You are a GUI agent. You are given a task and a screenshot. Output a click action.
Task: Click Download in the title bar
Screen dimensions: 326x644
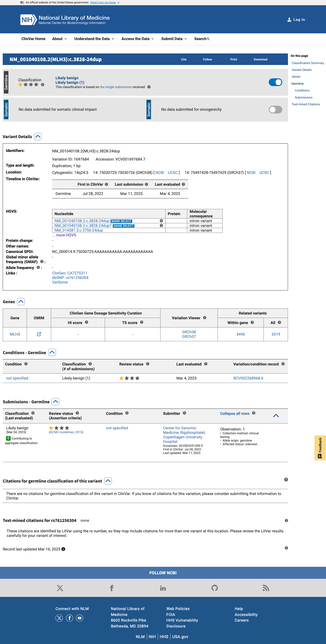point(261,60)
